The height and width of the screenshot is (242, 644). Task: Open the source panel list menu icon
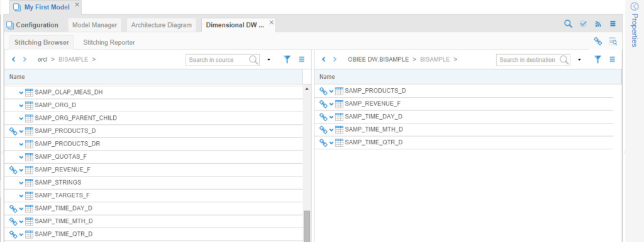point(302,60)
